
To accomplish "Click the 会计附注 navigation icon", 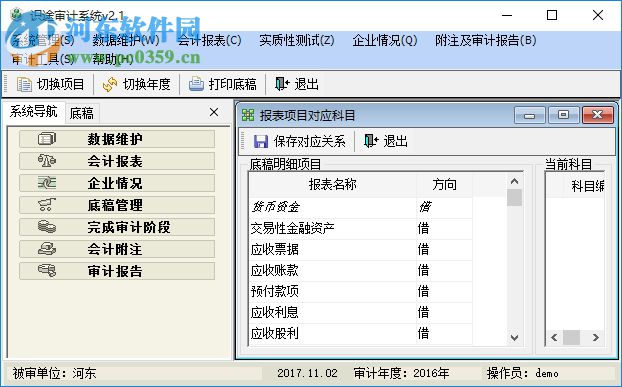I will pos(47,249).
